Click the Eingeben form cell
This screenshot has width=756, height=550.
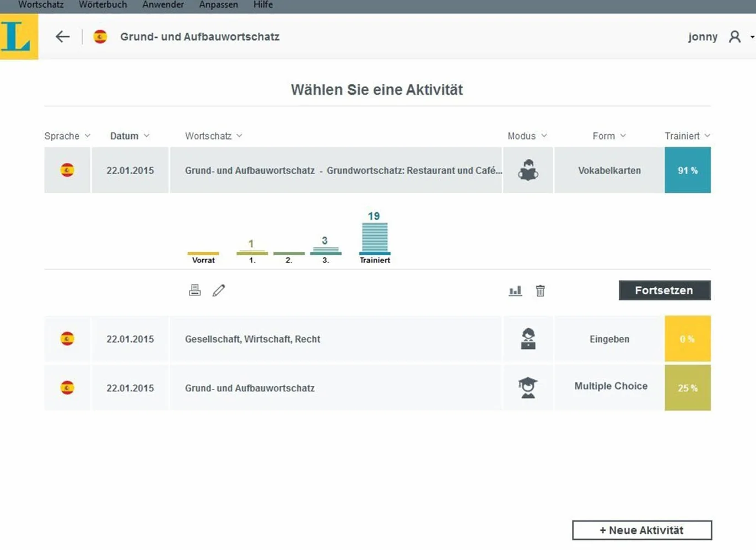coord(609,339)
